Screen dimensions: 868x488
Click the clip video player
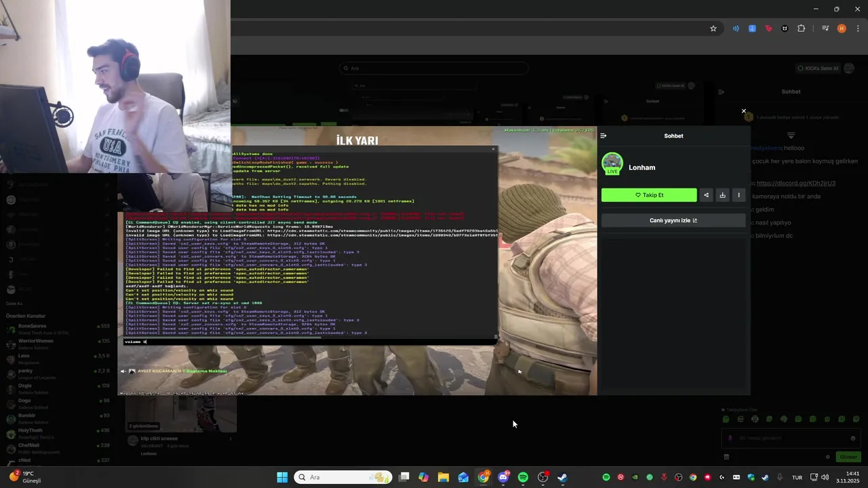click(x=357, y=260)
